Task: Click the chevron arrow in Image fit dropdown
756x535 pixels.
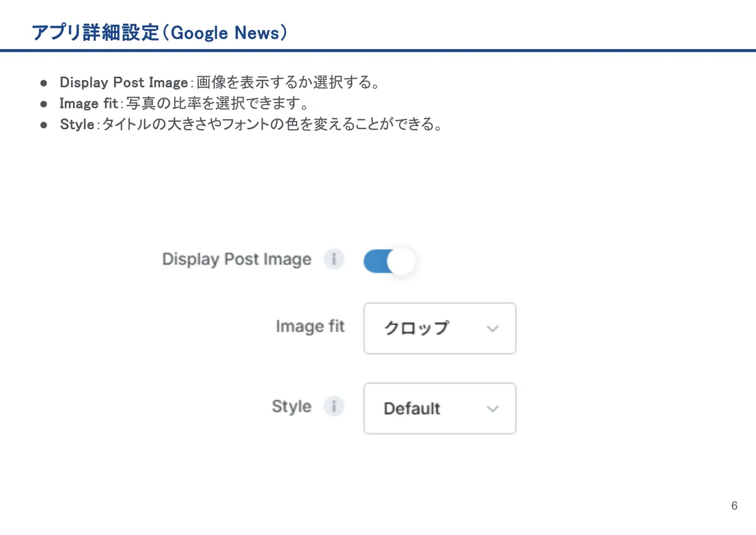Action: [x=493, y=329]
